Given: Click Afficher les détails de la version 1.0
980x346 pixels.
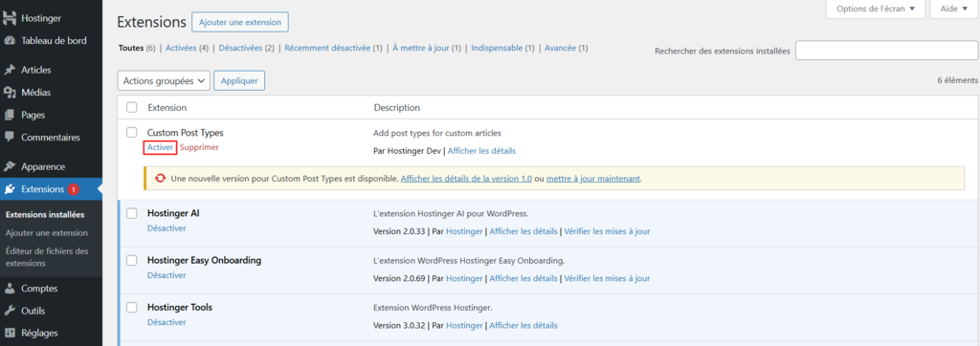Looking at the screenshot, I should (466, 178).
